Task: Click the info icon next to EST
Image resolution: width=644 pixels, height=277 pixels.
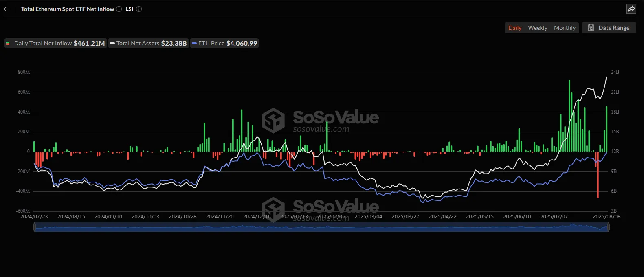Action: click(139, 9)
